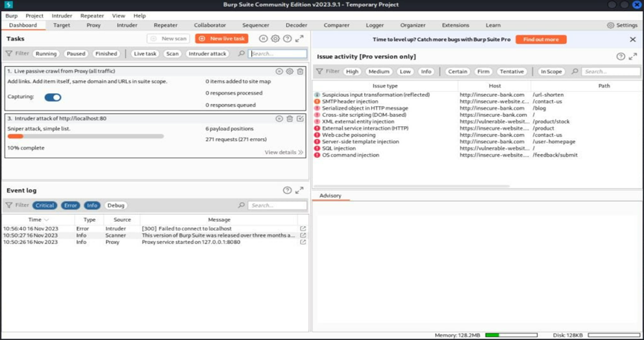Screen dimensions: 644x340
Task: Select the Advisory tab
Action: tap(330, 196)
